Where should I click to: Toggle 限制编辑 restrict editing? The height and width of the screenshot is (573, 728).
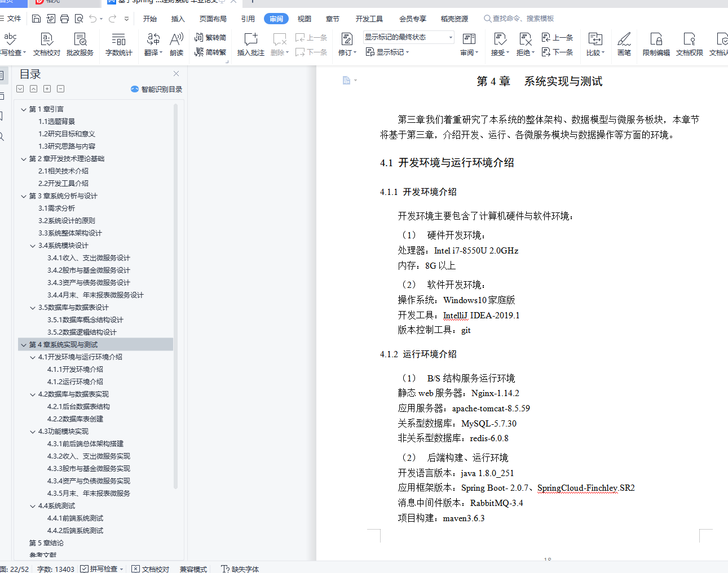[x=656, y=45]
